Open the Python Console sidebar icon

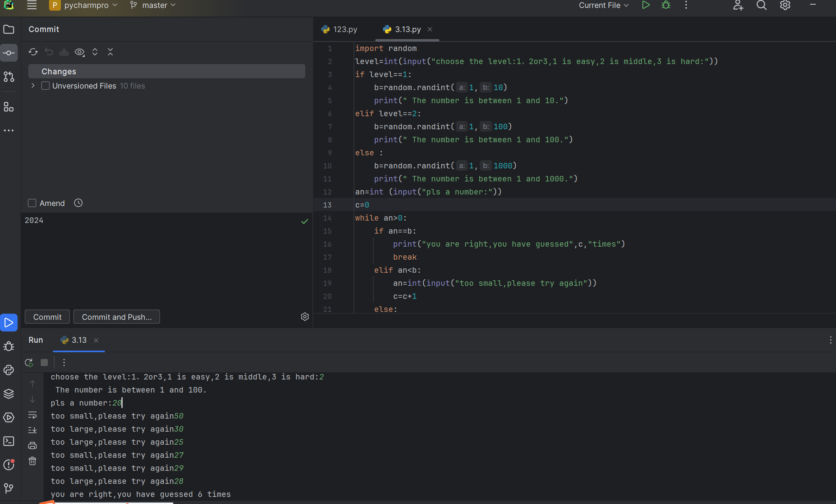pyautogui.click(x=9, y=370)
